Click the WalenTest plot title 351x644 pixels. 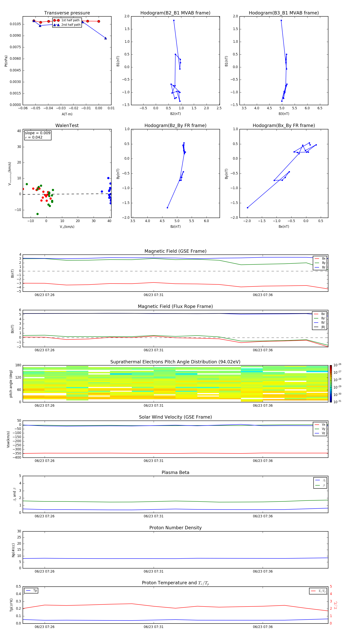(x=67, y=125)
